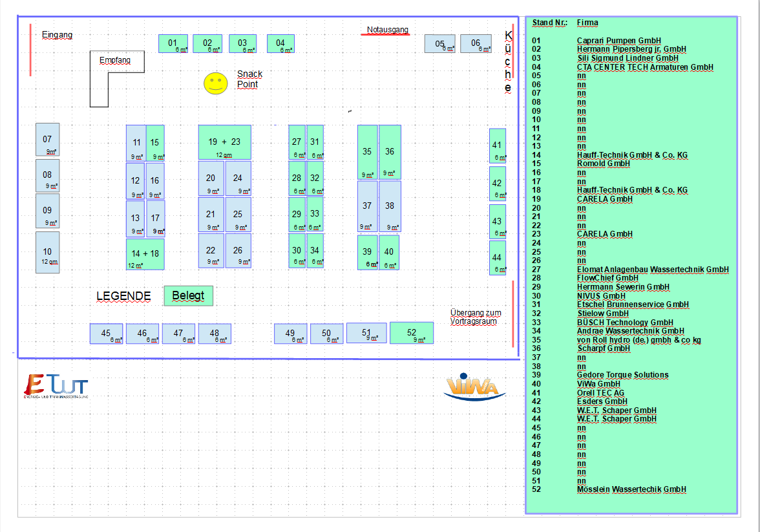Select booth 06 rectangle
Image resolution: width=760 pixels, height=532 pixels.
[x=476, y=44]
